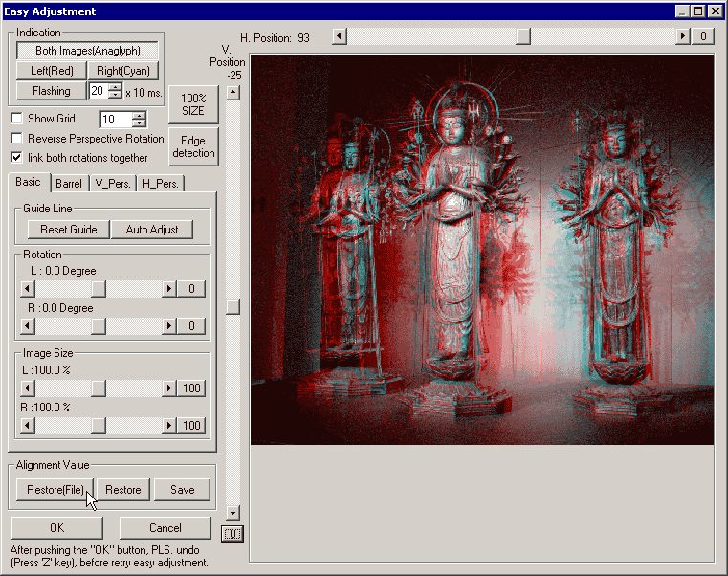The image size is (728, 576).
Task: Click Restore(File) alignment button
Action: coord(55,490)
